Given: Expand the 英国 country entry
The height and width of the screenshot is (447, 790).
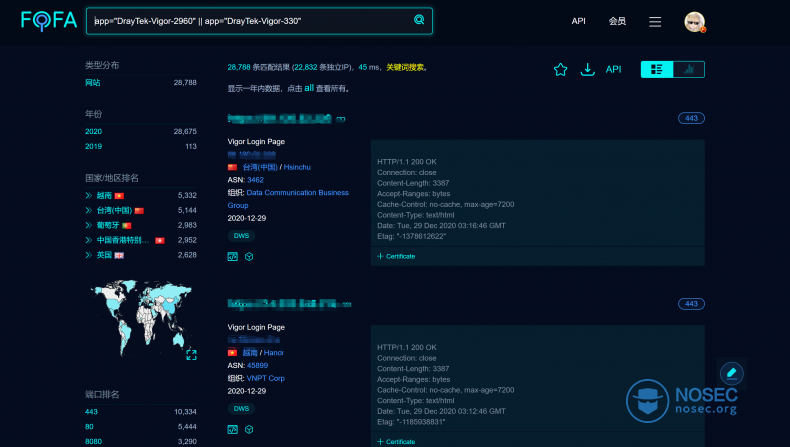Looking at the screenshot, I should (89, 255).
